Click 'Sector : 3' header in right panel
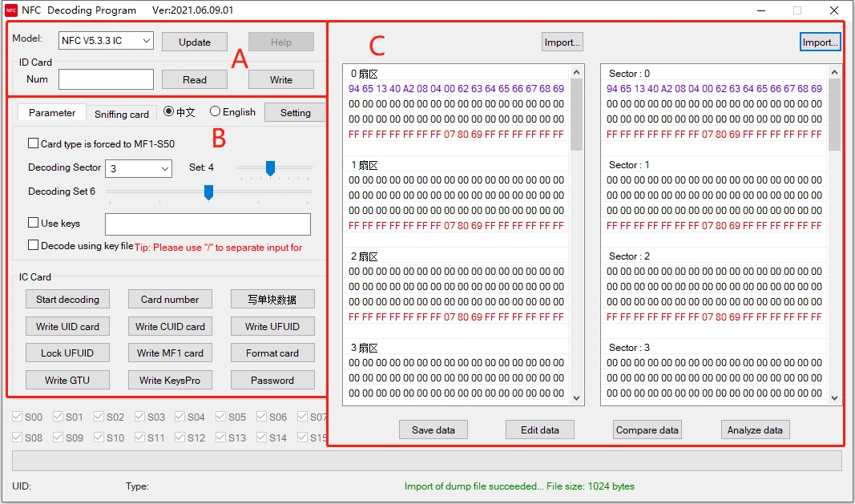This screenshot has width=855, height=504. pos(629,348)
